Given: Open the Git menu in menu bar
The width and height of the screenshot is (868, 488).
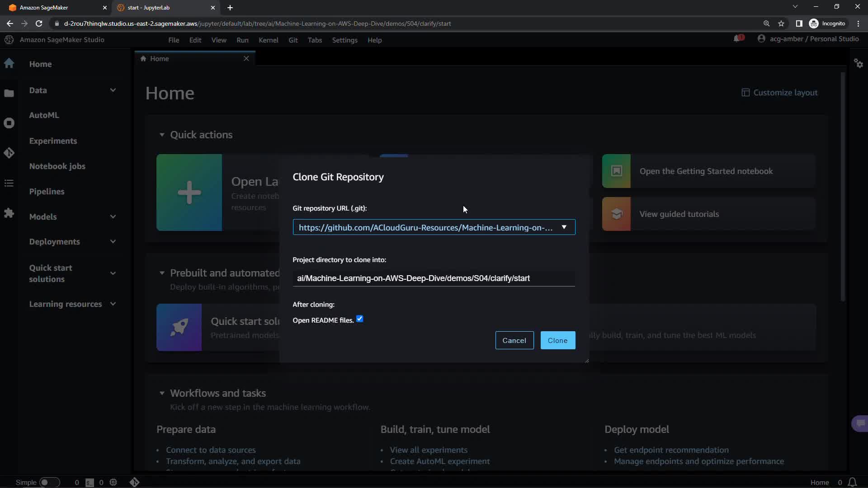Looking at the screenshot, I should (293, 40).
